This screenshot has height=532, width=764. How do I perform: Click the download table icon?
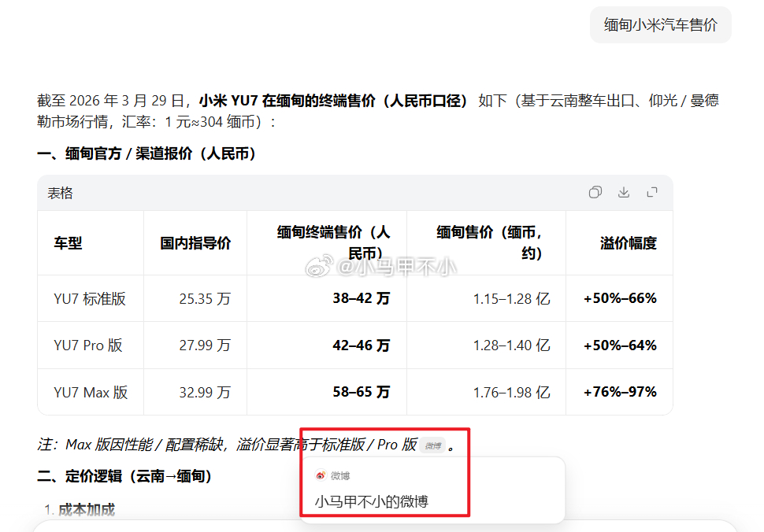pyautogui.click(x=623, y=191)
